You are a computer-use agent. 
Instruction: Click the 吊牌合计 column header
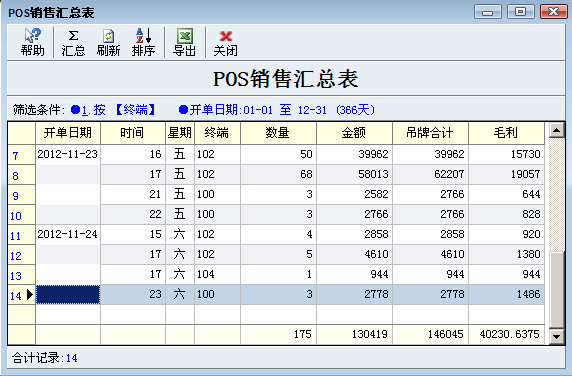pos(430,133)
